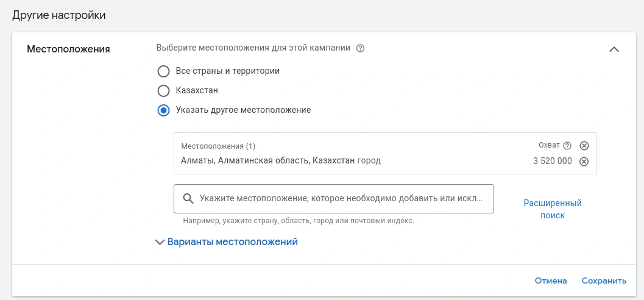
Task: Focus the location search input field
Action: tap(333, 199)
